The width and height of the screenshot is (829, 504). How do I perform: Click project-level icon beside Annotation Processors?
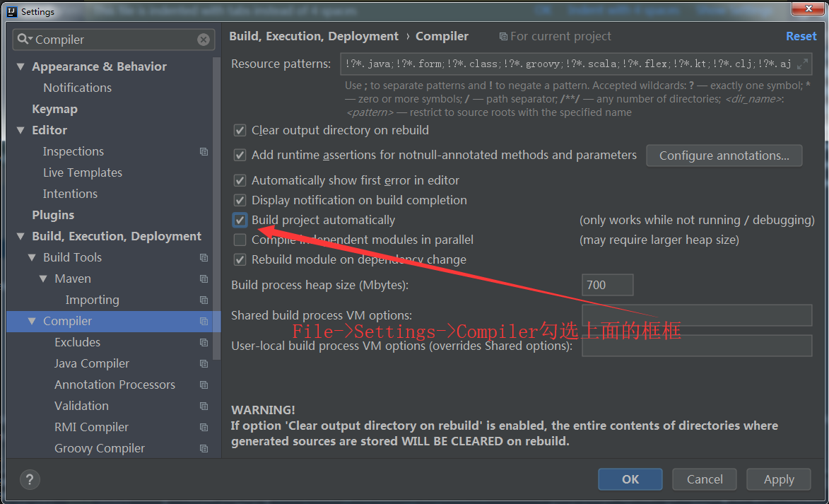pyautogui.click(x=204, y=385)
